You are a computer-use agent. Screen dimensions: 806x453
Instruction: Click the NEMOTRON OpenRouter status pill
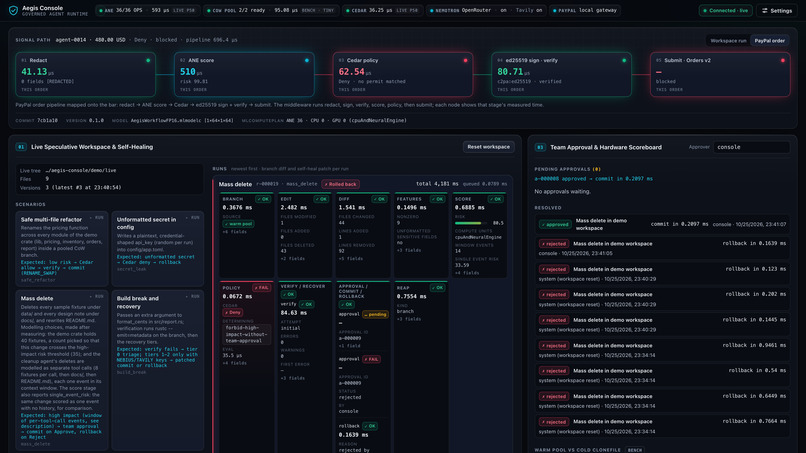pos(486,10)
